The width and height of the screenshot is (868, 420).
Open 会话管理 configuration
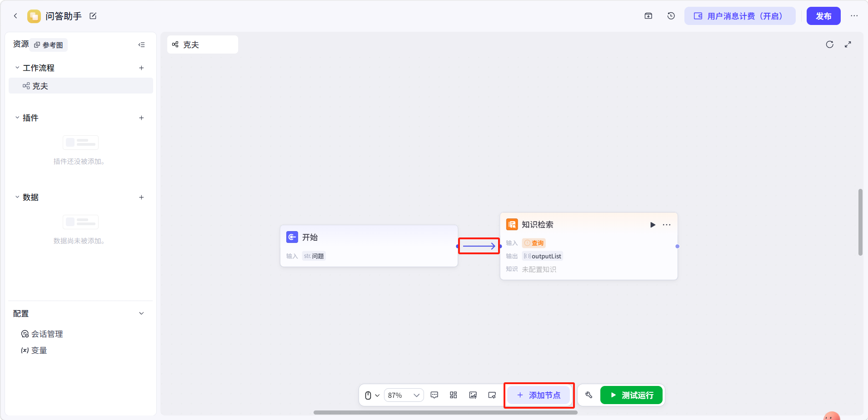tap(42, 334)
